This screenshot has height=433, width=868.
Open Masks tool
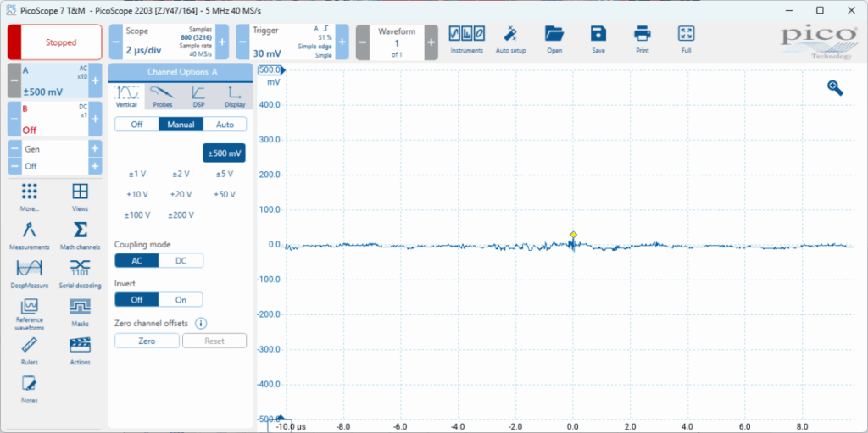point(81,313)
